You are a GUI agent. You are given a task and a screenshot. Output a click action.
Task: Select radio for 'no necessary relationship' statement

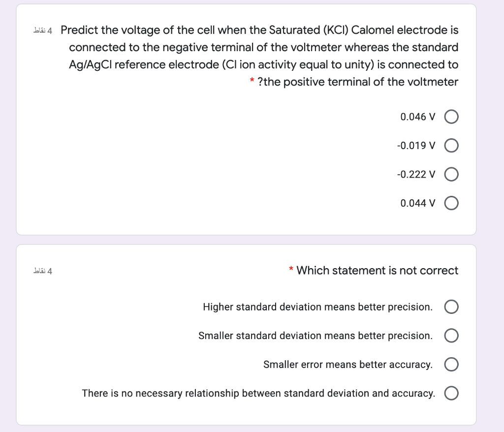tap(451, 393)
